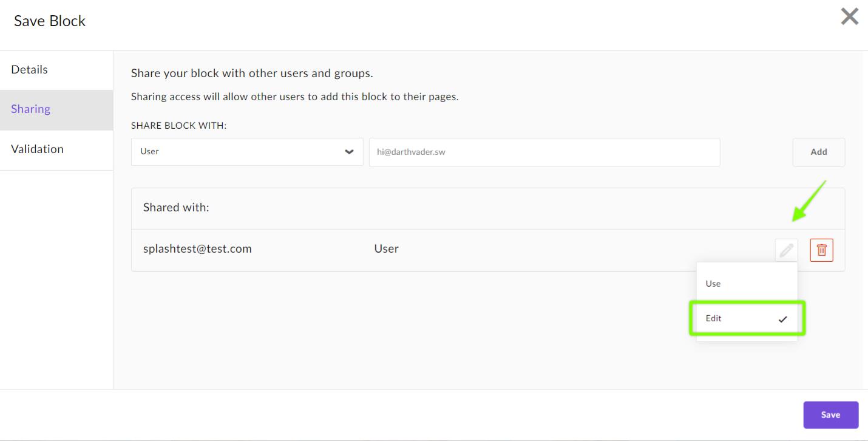This screenshot has width=868, height=441.
Task: Close the Save Block dialog
Action: (x=849, y=17)
